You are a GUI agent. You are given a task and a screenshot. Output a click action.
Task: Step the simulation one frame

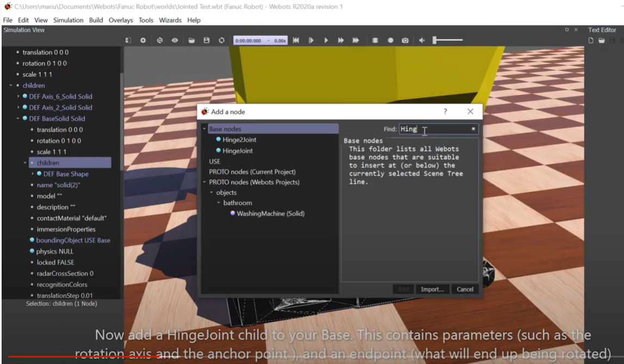311,40
